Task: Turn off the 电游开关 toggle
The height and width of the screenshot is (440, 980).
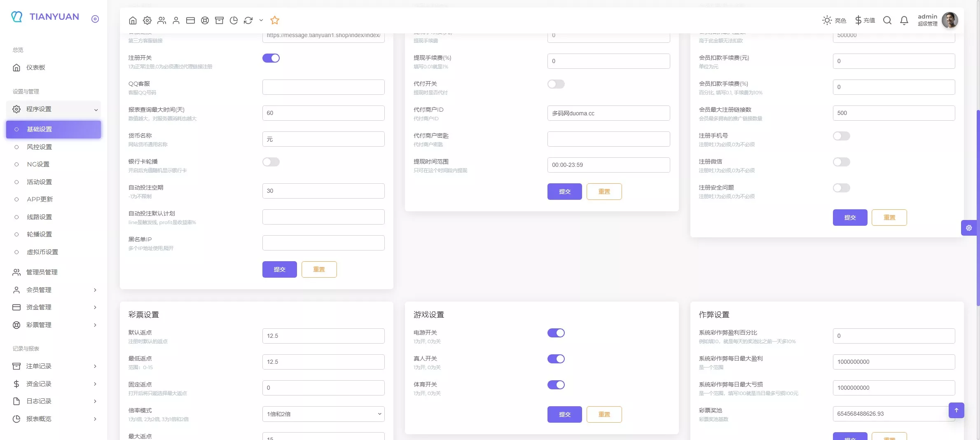Action: 556,333
